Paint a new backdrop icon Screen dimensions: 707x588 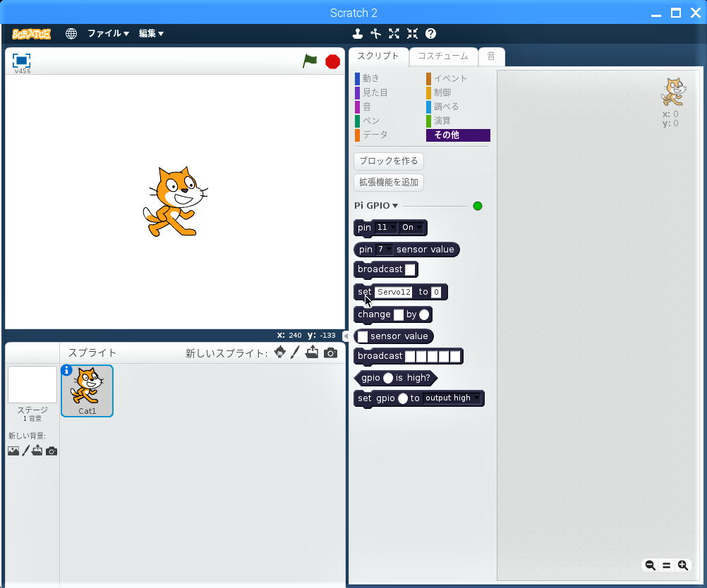tap(25, 450)
